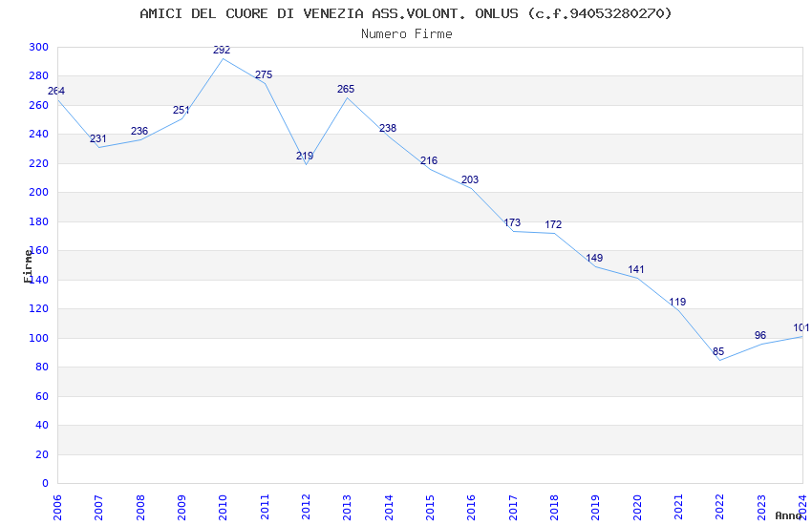Screen dimensions: 812x525
Task: Click x-axis year label 2011
Action: coord(264,508)
